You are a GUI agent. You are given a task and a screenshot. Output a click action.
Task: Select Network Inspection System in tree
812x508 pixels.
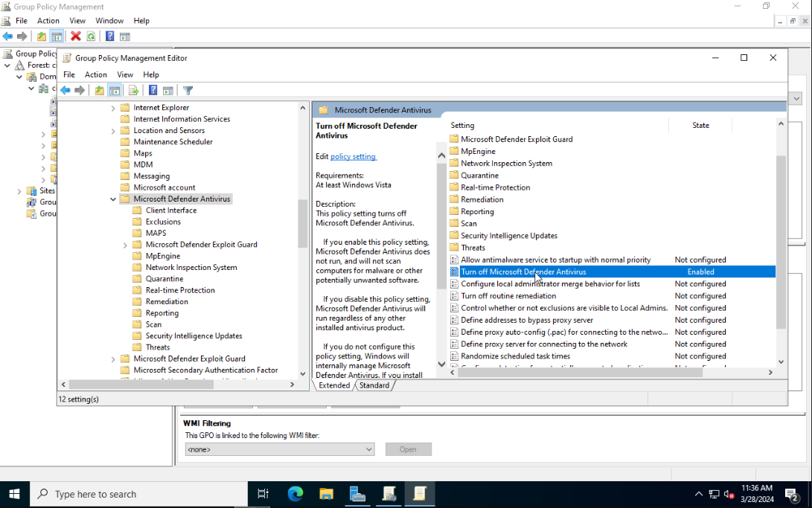coord(191,268)
